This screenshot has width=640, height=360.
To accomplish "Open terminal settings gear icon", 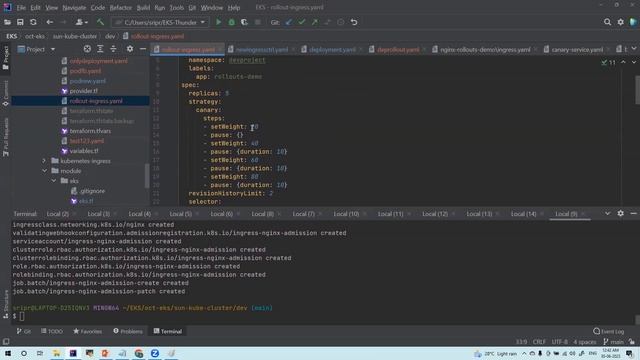I will tap(620, 213).
